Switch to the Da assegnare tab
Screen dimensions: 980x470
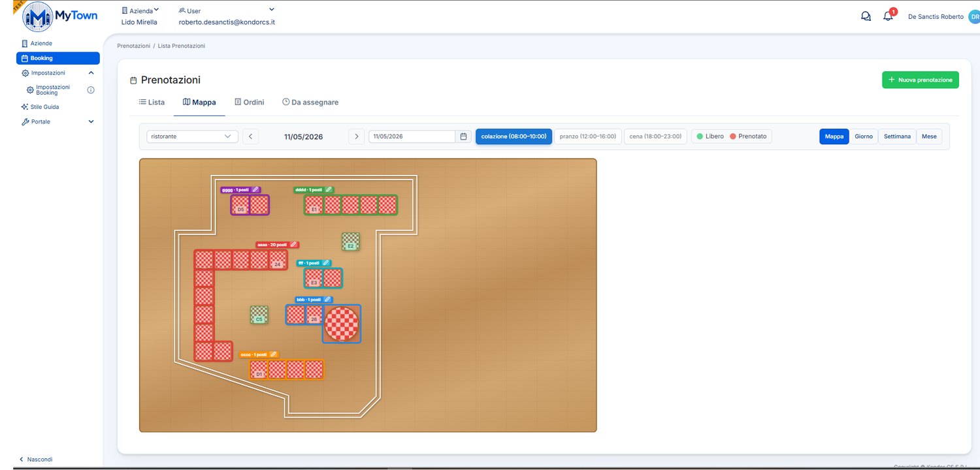tap(310, 102)
